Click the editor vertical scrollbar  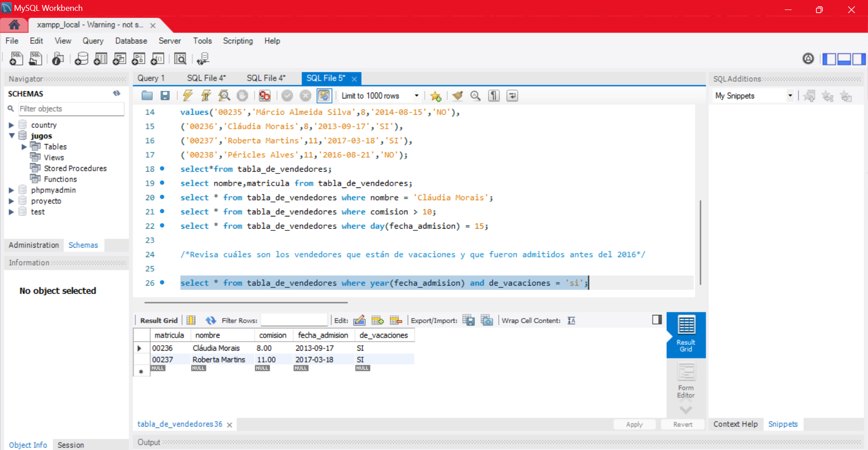700,242
